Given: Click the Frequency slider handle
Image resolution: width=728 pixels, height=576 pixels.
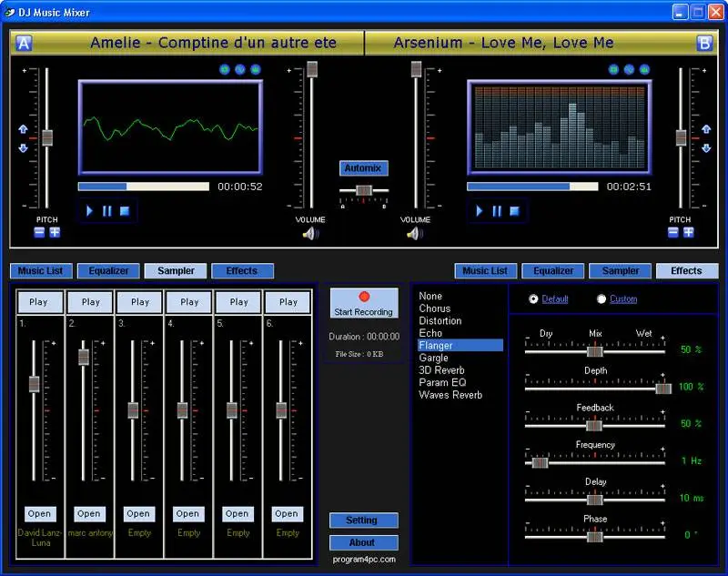Looking at the screenshot, I should (540, 463).
